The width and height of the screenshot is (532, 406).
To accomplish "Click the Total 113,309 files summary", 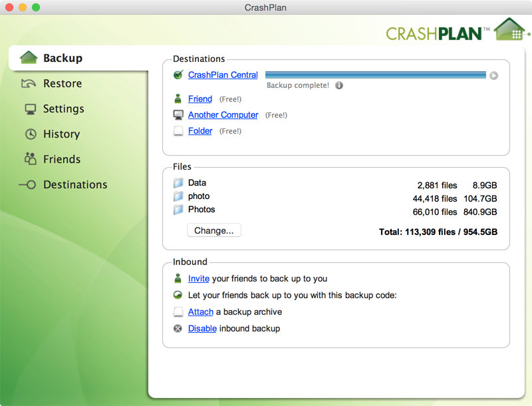I will pyautogui.click(x=438, y=232).
